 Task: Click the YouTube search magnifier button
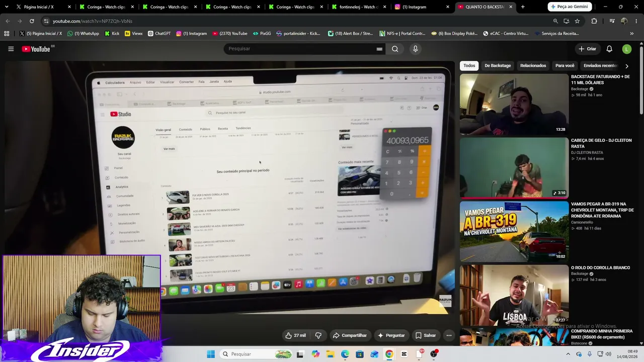click(x=395, y=49)
